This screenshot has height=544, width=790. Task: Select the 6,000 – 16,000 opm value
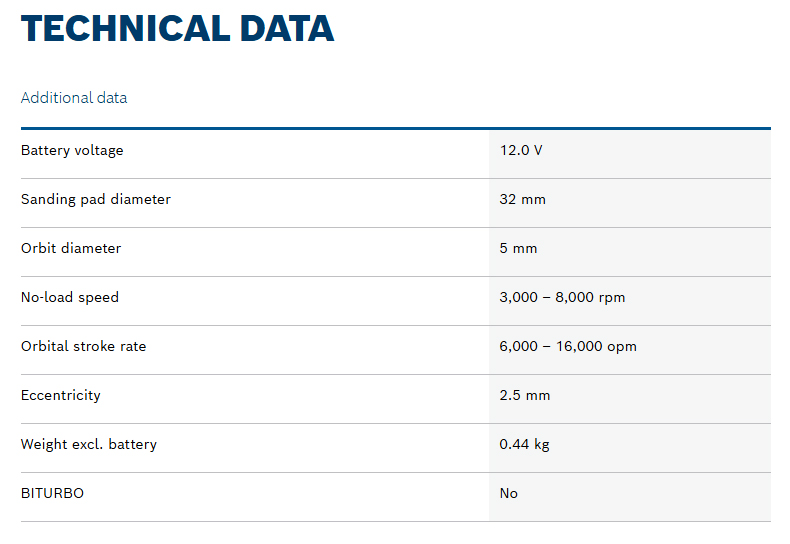(x=568, y=347)
